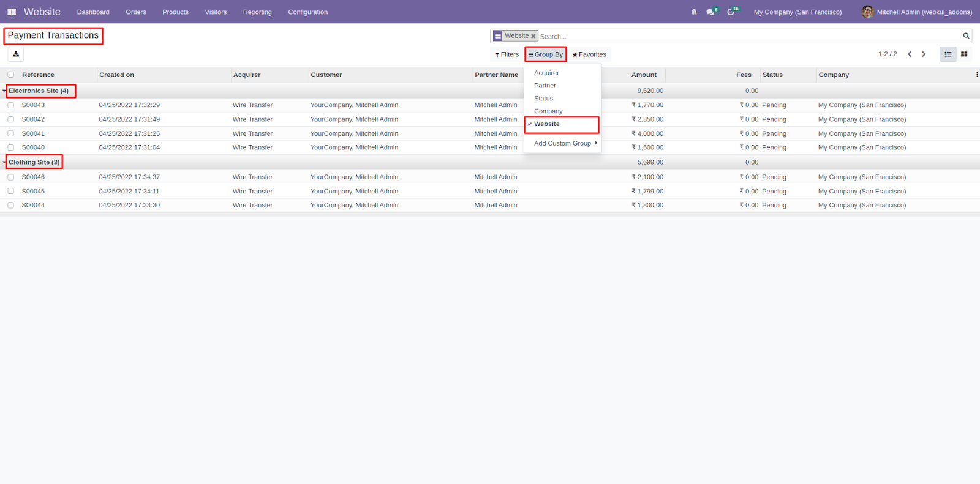Click the debug bug icon in navbar
Image resolution: width=980 pixels, height=484 pixels.
click(x=694, y=12)
